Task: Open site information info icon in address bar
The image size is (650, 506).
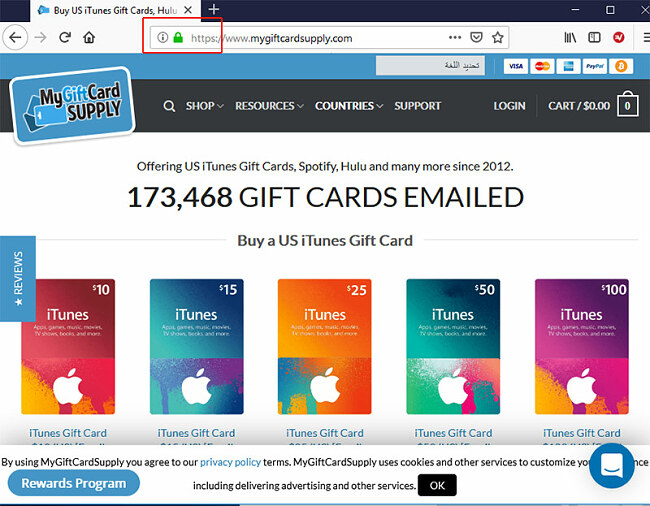Action: pos(162,38)
